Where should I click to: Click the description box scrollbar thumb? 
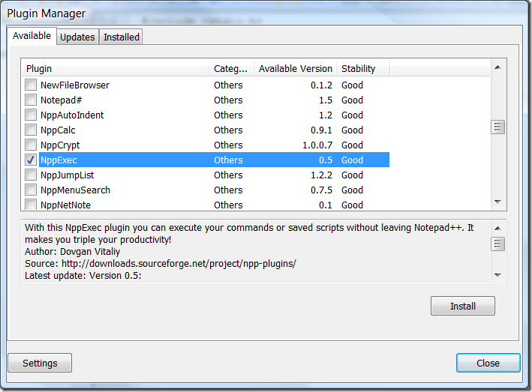click(497, 244)
